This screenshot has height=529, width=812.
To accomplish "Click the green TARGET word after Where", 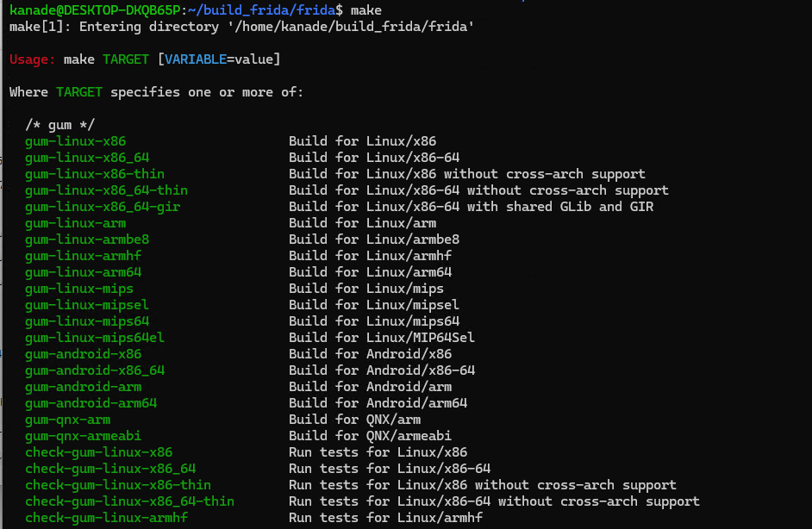I will [79, 92].
